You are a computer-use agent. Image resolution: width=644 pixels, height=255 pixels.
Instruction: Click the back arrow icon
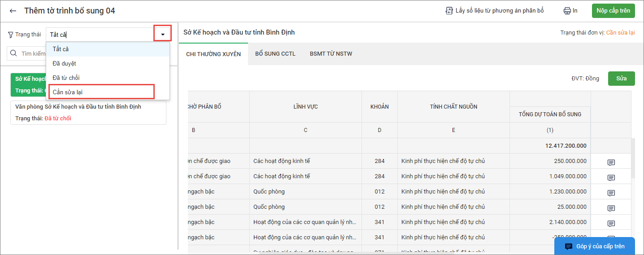pyautogui.click(x=13, y=11)
